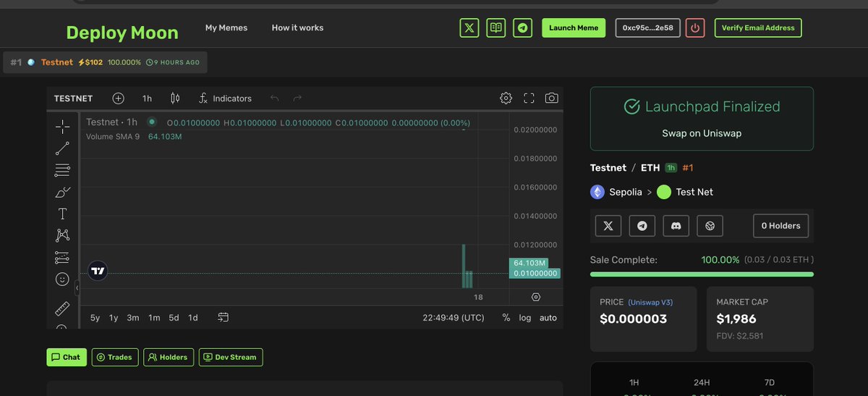This screenshot has width=868, height=396.
Task: Click the 0 Holders button
Action: 780,226
